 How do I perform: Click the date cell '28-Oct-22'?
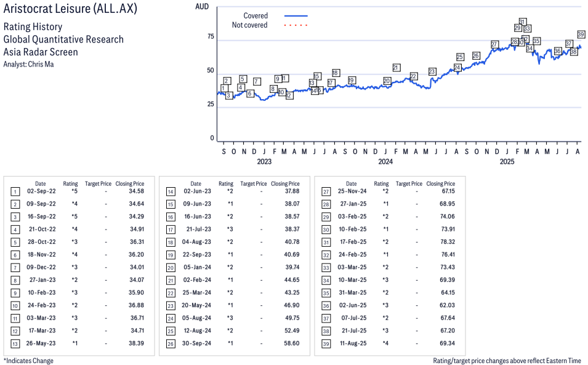(x=42, y=242)
